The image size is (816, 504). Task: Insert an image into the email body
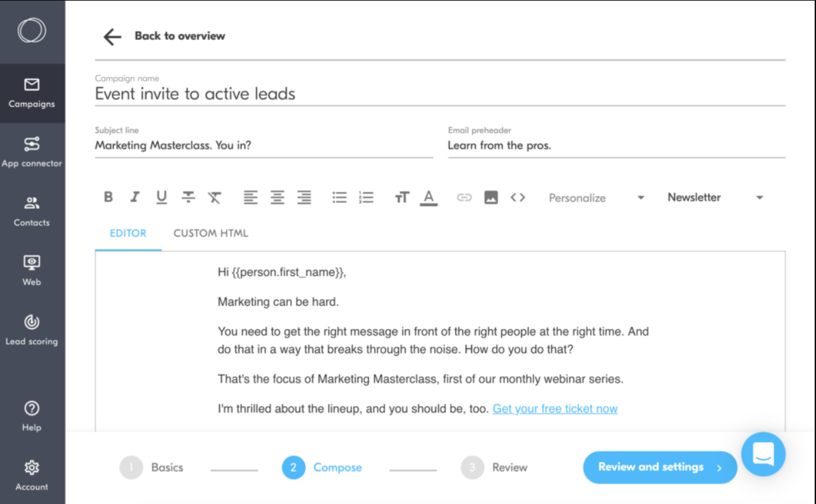coord(491,197)
